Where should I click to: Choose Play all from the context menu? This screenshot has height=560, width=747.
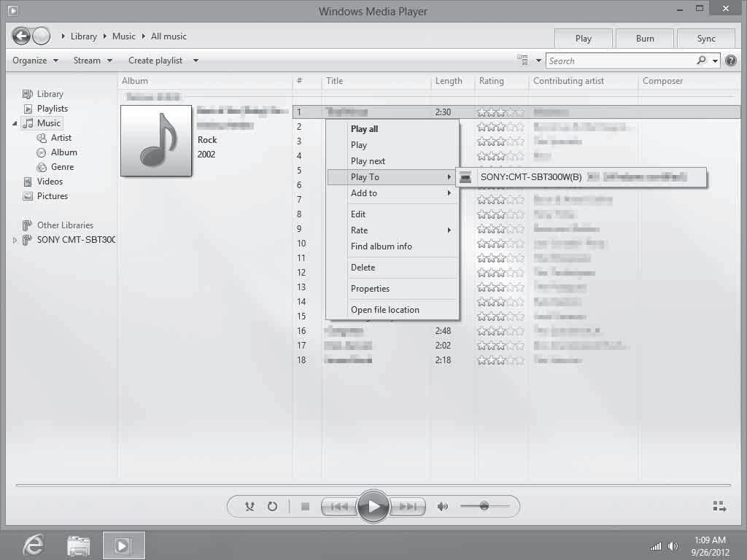392,129
